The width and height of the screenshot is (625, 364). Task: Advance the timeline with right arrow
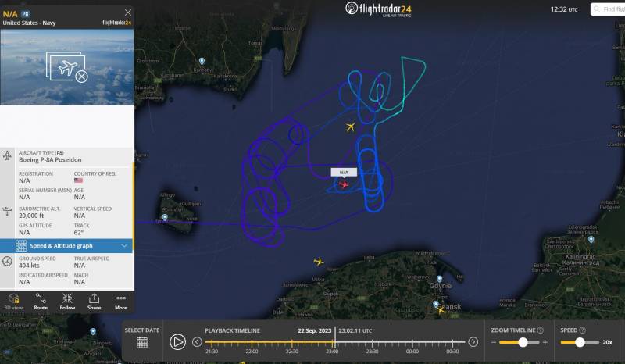473,342
